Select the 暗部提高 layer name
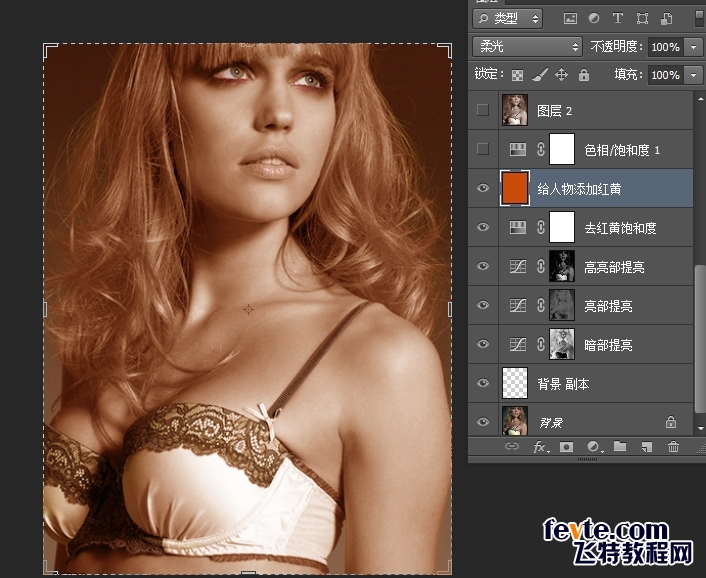 pyautogui.click(x=608, y=346)
